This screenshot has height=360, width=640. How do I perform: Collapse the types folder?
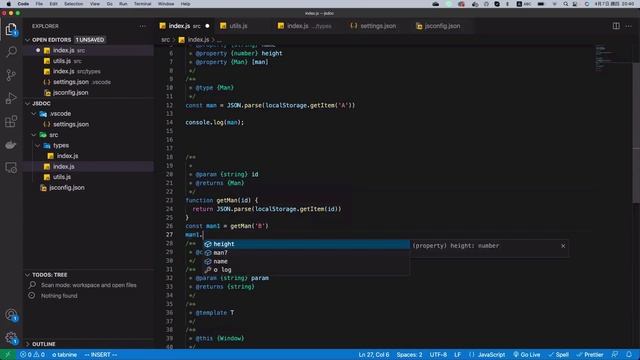[x=38, y=145]
